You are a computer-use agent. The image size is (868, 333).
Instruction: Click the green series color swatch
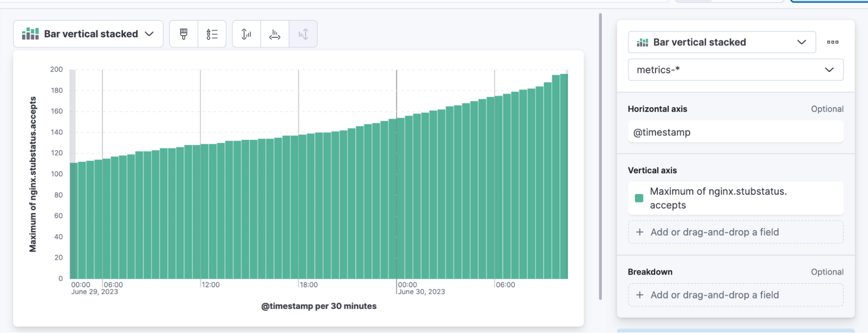(x=639, y=198)
